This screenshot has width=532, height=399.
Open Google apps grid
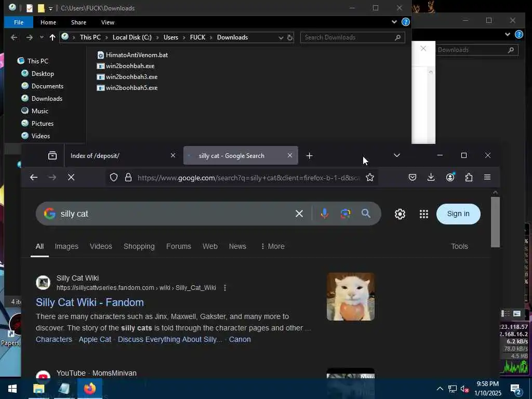(x=424, y=214)
